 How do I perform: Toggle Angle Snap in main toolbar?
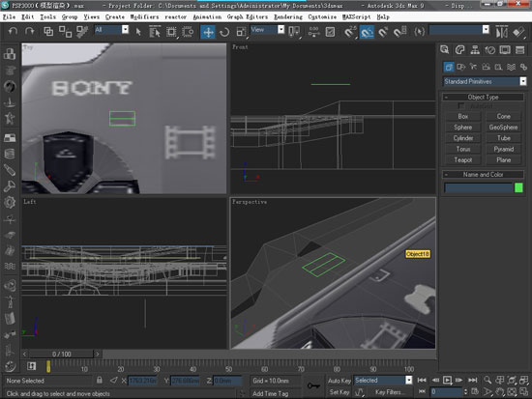[367, 32]
